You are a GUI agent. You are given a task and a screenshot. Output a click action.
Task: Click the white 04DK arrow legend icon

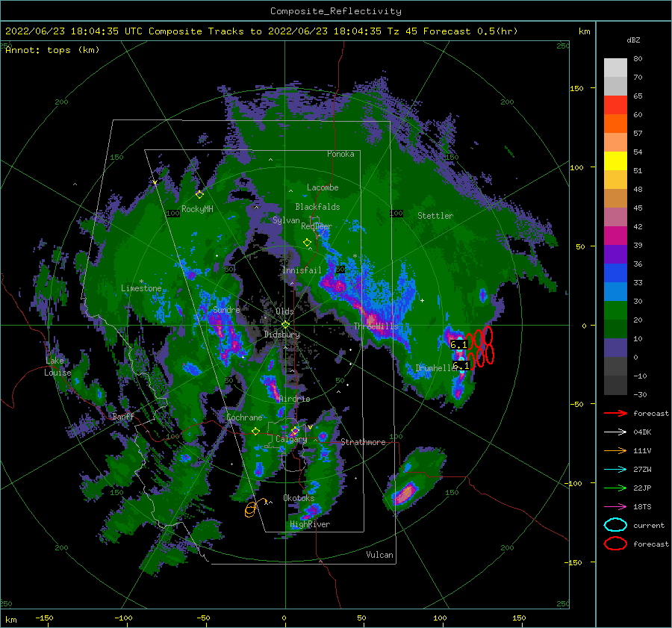point(615,432)
